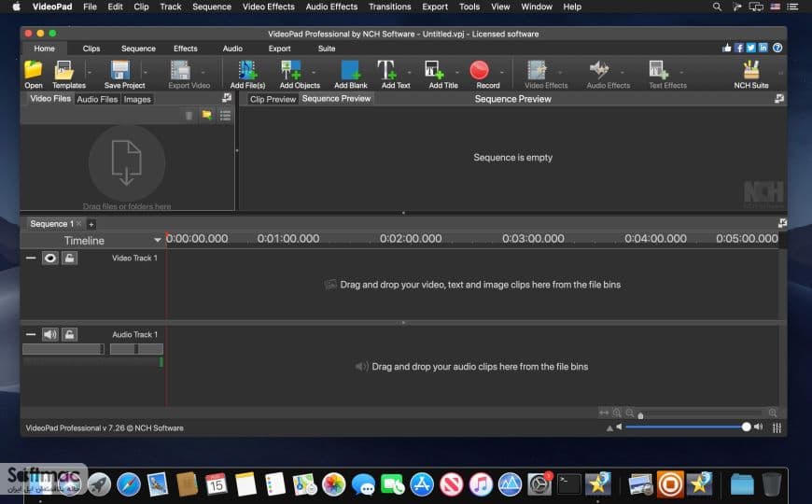The height and width of the screenshot is (504, 812).
Task: Toggle Video Track 1 visibility eye
Action: coord(49,258)
